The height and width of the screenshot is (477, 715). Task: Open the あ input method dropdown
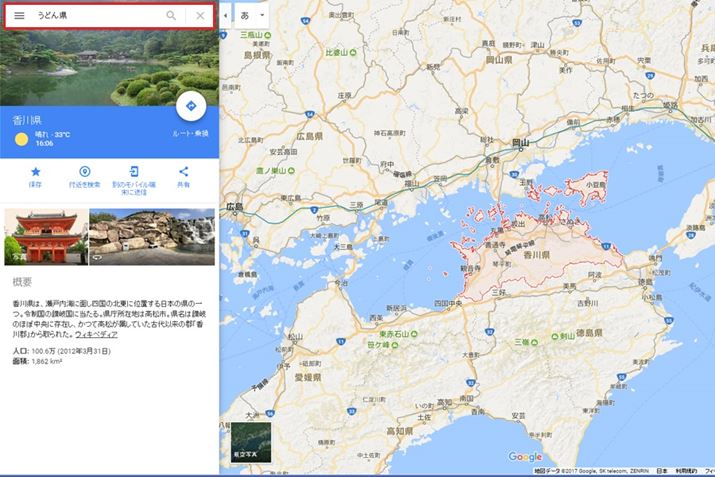[x=251, y=16]
